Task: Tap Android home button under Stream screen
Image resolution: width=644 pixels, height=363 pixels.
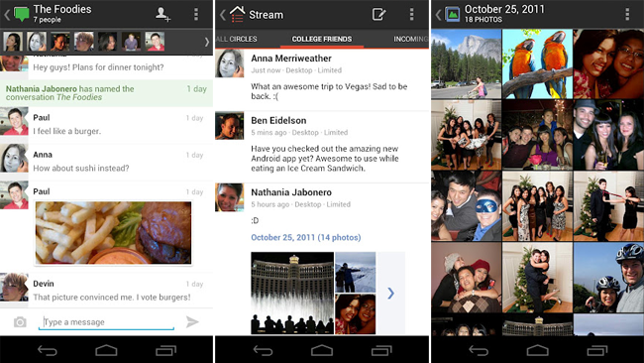Action: pos(322,350)
